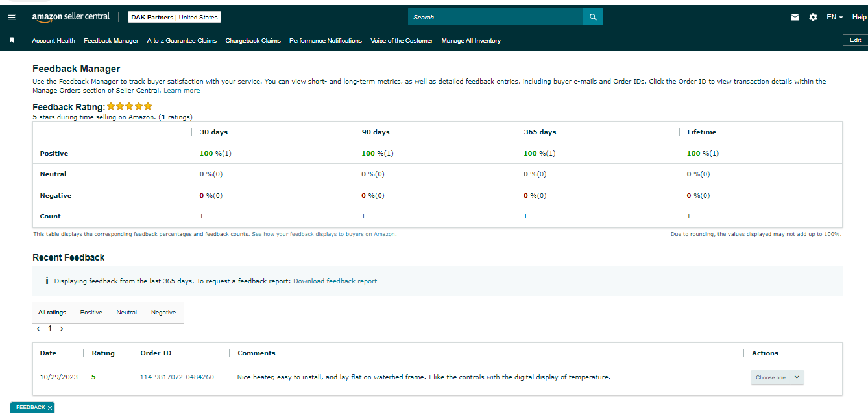
Task: Click the 30 days positive 100 % value
Action: (x=215, y=154)
